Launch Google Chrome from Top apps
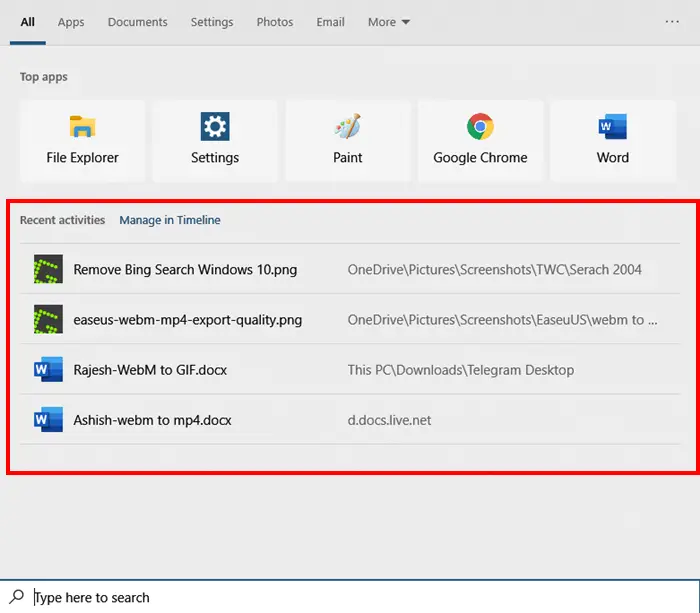 (x=480, y=140)
